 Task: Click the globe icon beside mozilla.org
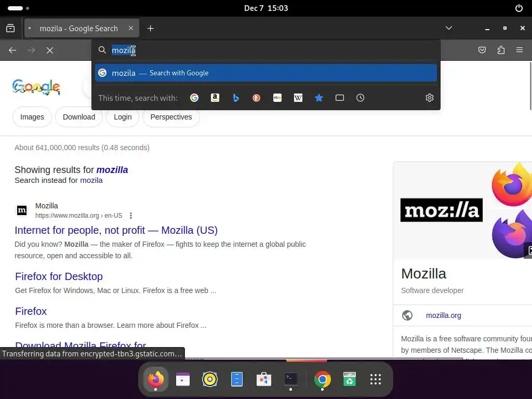tap(407, 315)
